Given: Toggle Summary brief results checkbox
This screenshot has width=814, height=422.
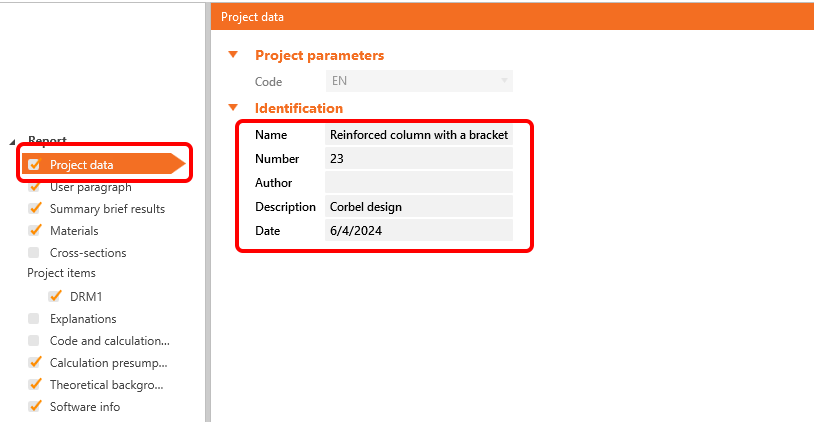Looking at the screenshot, I should [x=34, y=209].
